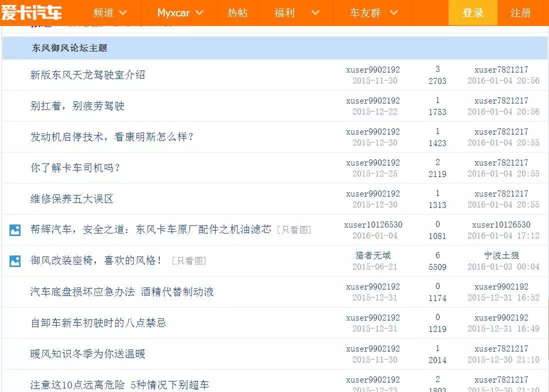Click image icon beside 御风改装座椅 thread

click(14, 261)
